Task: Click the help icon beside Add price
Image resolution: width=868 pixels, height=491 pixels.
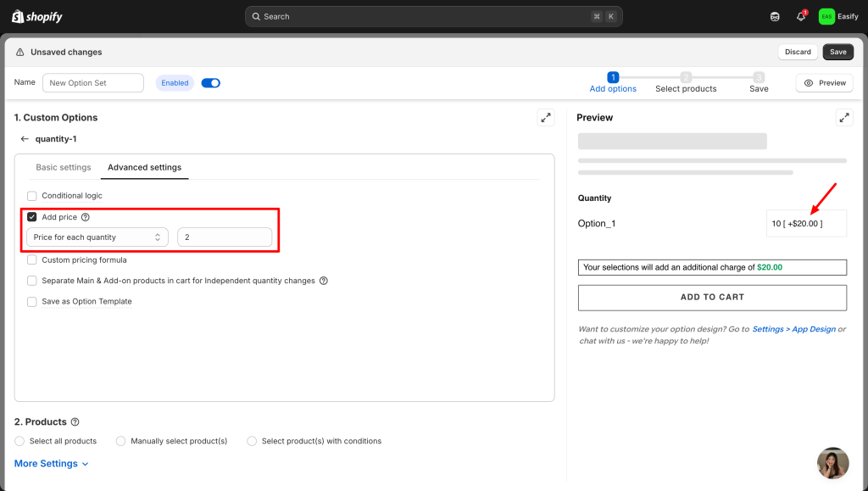Action: coord(86,217)
